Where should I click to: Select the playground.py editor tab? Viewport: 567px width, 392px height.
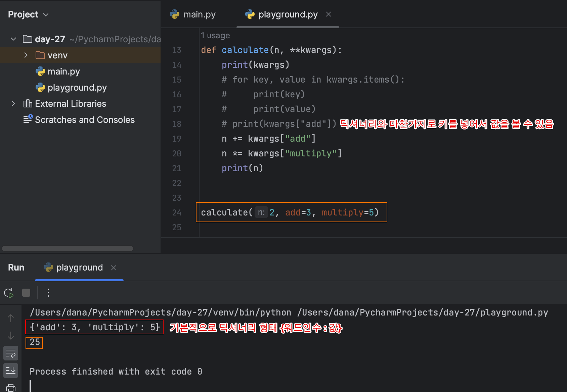point(288,14)
